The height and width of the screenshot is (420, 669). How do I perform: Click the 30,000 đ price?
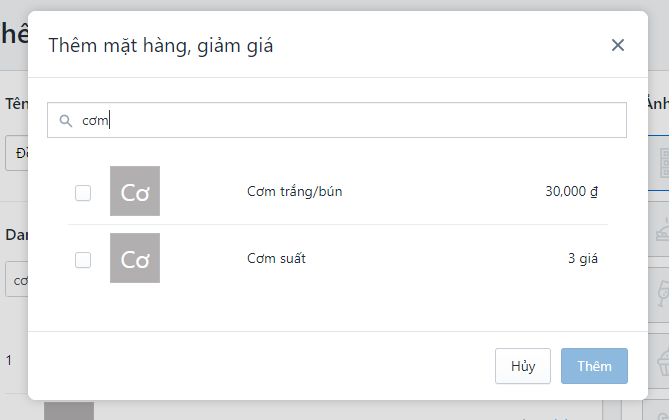point(571,191)
